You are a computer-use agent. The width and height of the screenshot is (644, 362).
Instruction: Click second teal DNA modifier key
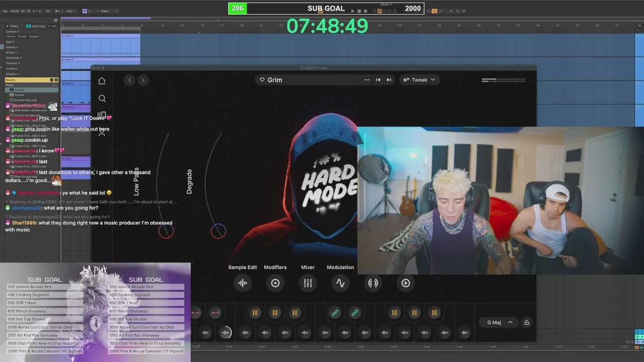[355, 313]
